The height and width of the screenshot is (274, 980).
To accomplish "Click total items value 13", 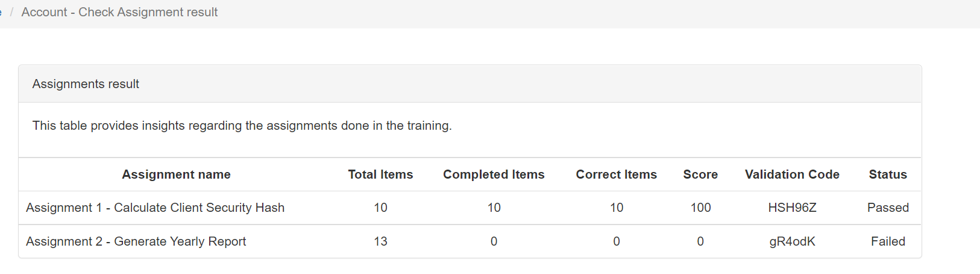I will 380,241.
